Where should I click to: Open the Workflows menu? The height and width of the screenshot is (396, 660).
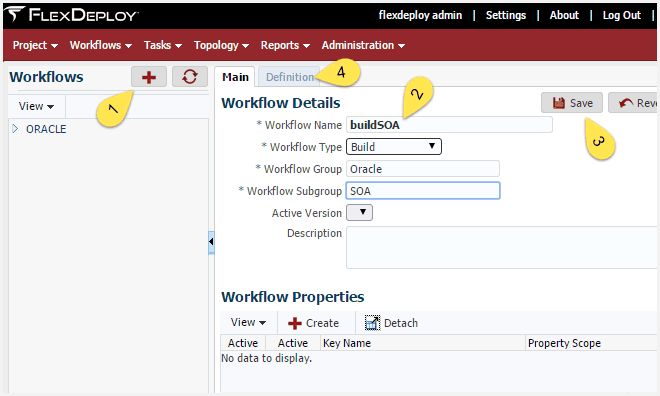pos(101,45)
